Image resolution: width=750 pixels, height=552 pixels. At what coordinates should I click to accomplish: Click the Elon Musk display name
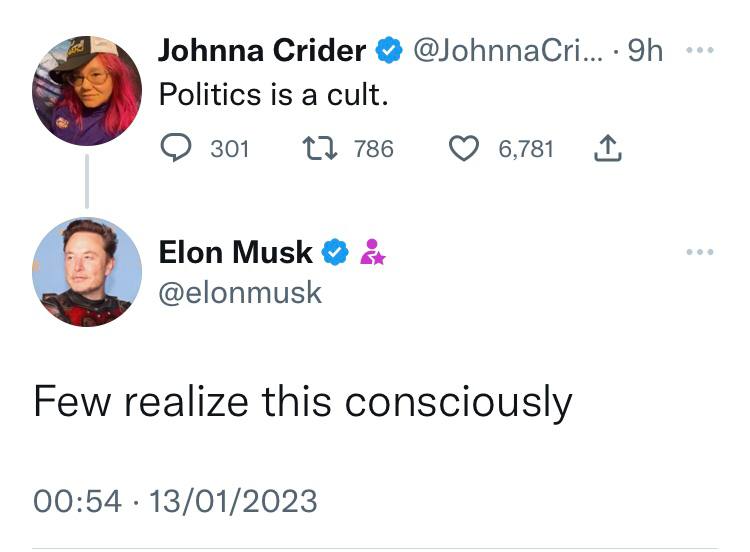point(236,253)
